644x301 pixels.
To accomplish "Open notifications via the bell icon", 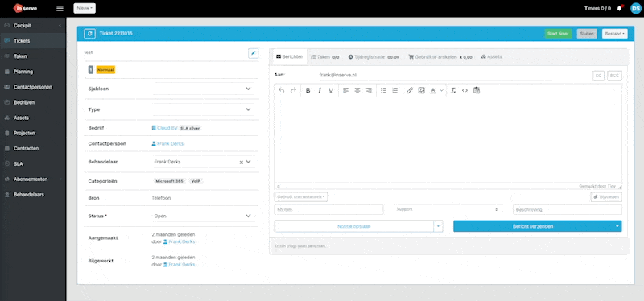I will [619, 8].
